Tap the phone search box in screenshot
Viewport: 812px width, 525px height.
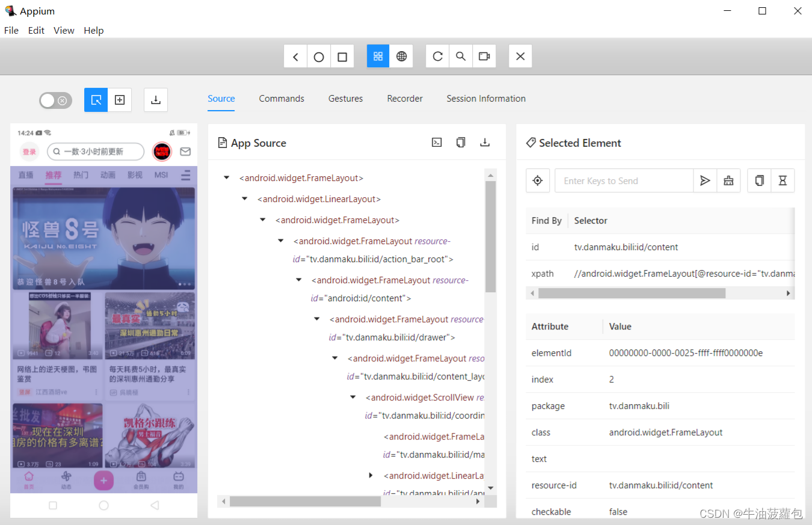point(96,152)
